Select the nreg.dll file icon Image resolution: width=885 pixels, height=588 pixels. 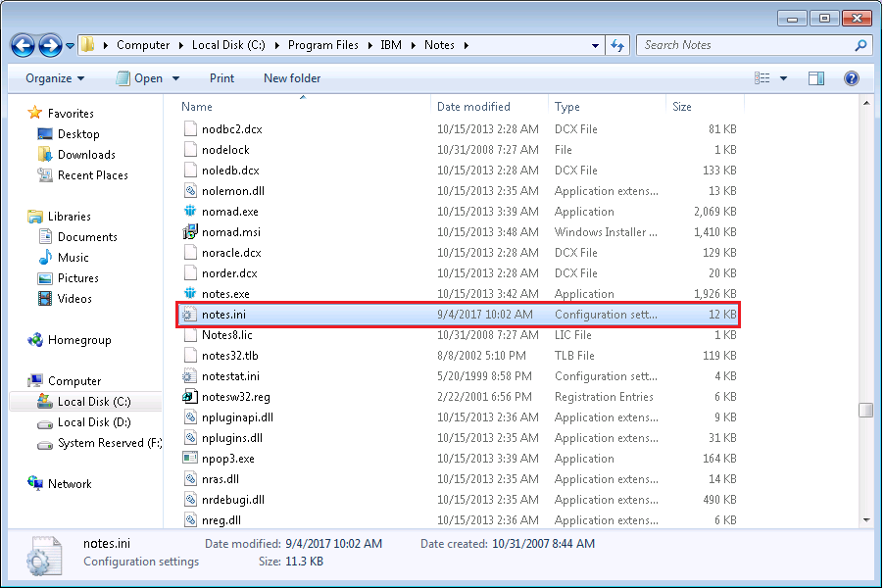click(x=190, y=520)
